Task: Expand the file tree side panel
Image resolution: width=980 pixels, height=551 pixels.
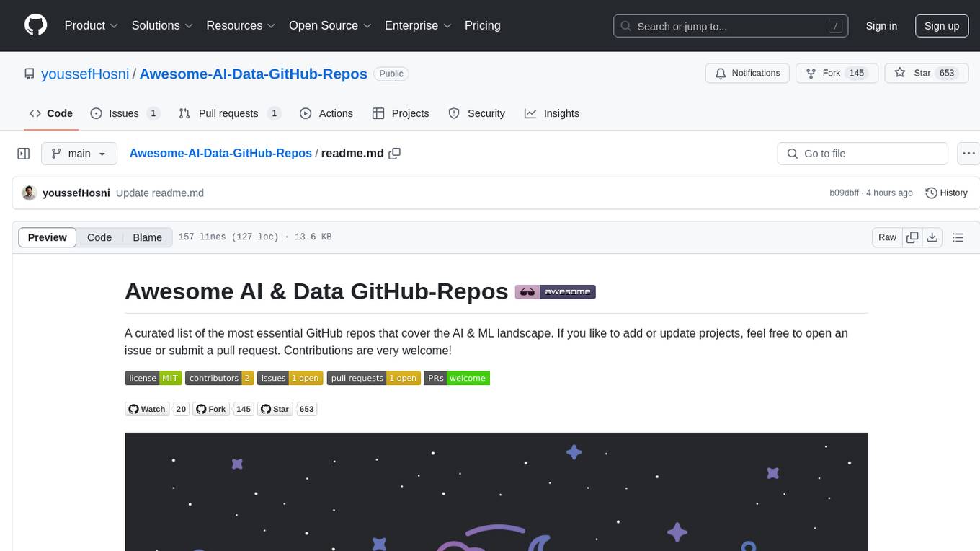Action: pos(24,154)
